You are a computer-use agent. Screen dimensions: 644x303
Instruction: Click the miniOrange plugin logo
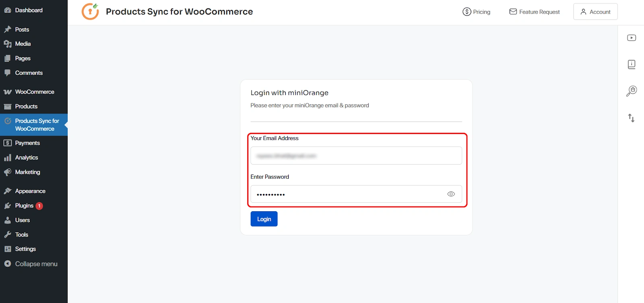[x=90, y=11]
